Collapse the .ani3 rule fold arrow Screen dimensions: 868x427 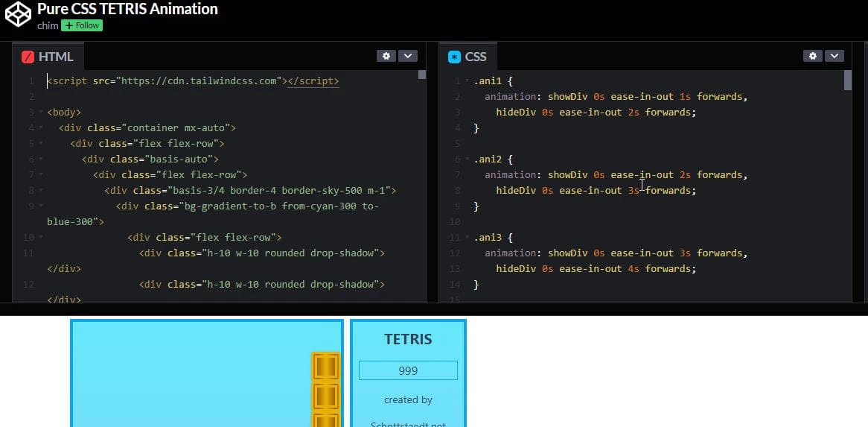[x=467, y=237]
